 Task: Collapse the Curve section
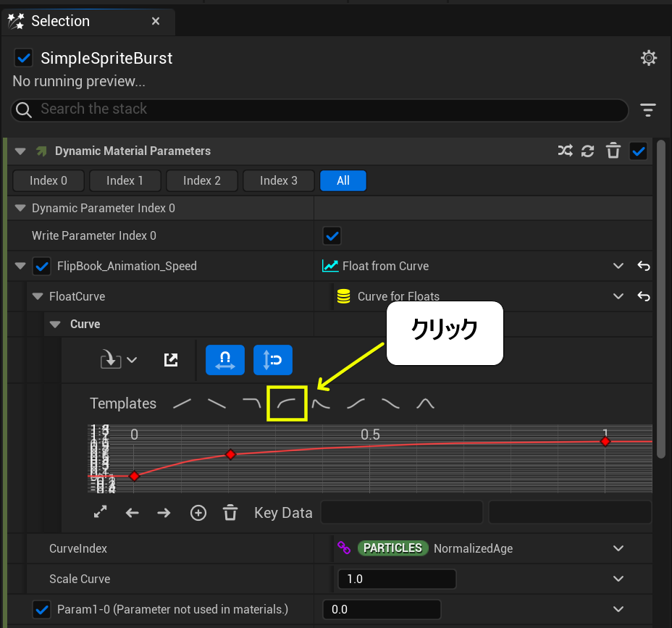click(55, 324)
